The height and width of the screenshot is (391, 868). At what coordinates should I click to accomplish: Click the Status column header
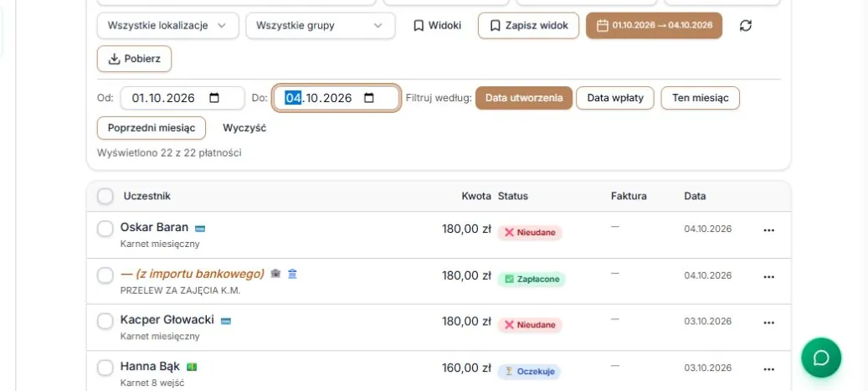tap(513, 196)
